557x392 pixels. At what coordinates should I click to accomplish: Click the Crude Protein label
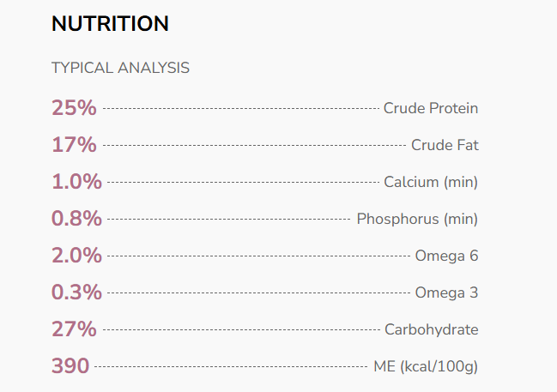click(431, 108)
